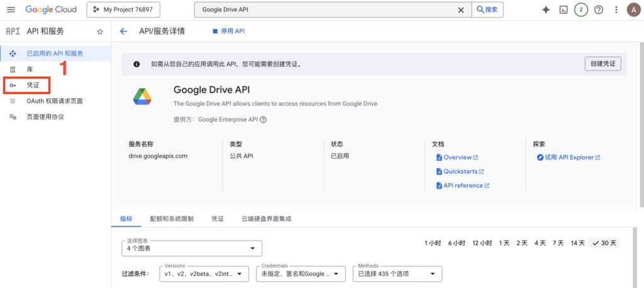
Task: Select the 1 小时 time range
Action: [x=434, y=243]
